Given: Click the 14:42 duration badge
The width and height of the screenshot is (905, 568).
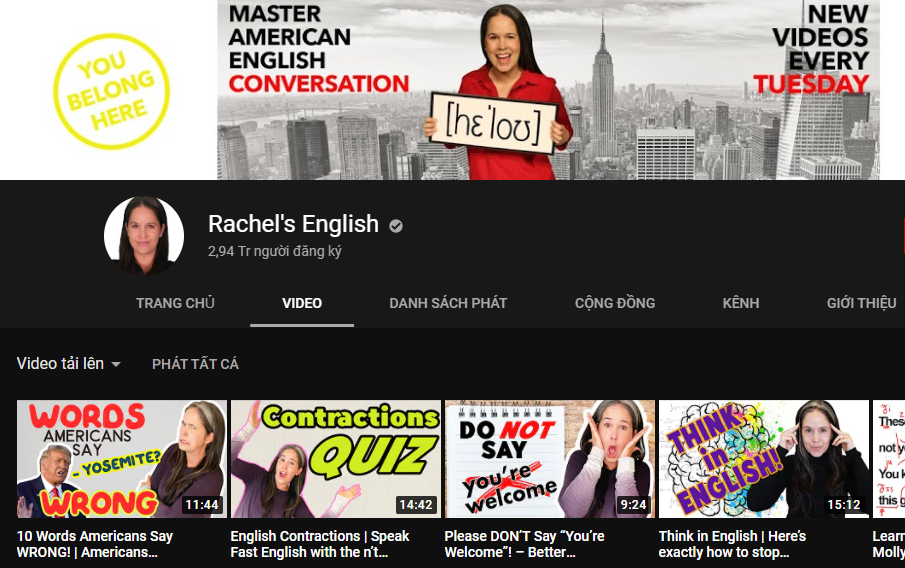Looking at the screenshot, I should click(416, 505).
